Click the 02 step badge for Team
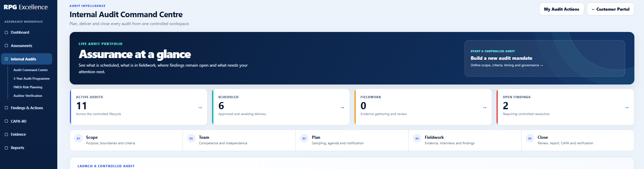Image resolution: width=644 pixels, height=169 pixels. (191, 138)
